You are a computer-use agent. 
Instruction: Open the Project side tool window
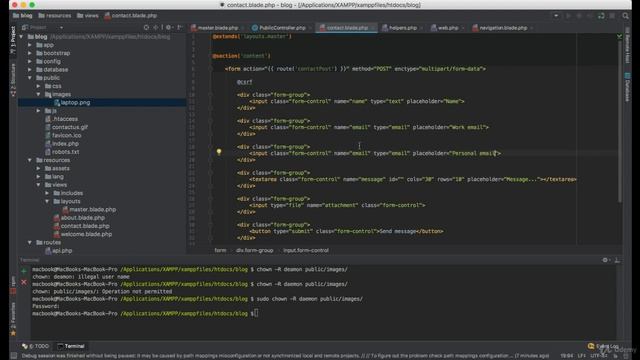(13, 40)
